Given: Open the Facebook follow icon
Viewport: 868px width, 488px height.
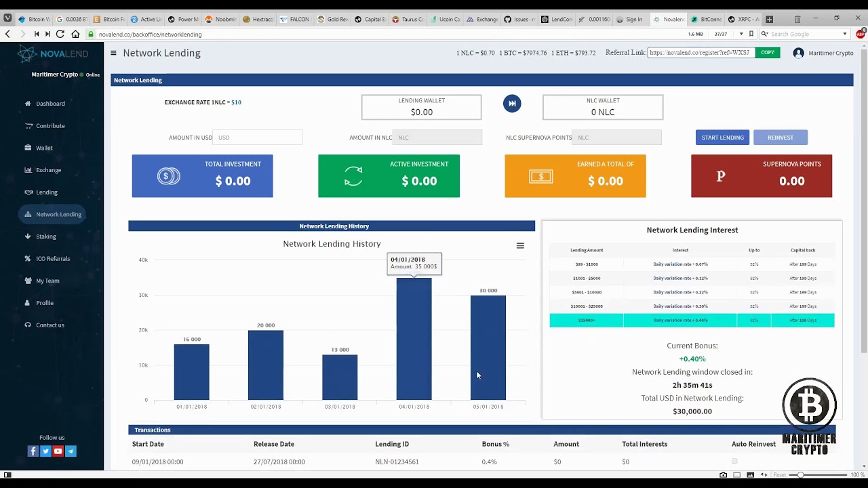Looking at the screenshot, I should 33,451.
